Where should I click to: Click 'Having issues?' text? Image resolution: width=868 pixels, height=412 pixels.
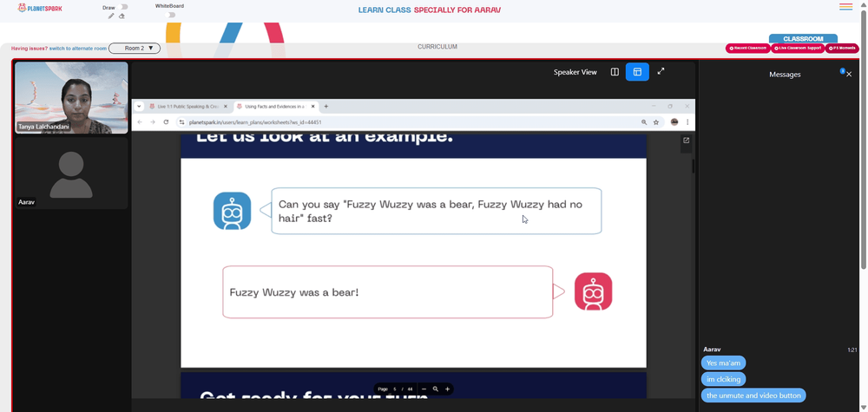point(30,49)
